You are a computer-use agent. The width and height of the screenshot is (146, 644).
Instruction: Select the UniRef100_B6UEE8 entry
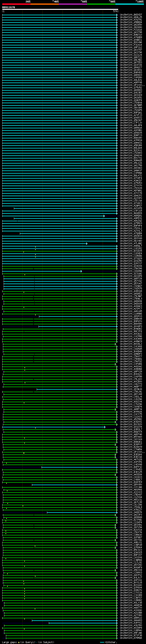(131, 213)
